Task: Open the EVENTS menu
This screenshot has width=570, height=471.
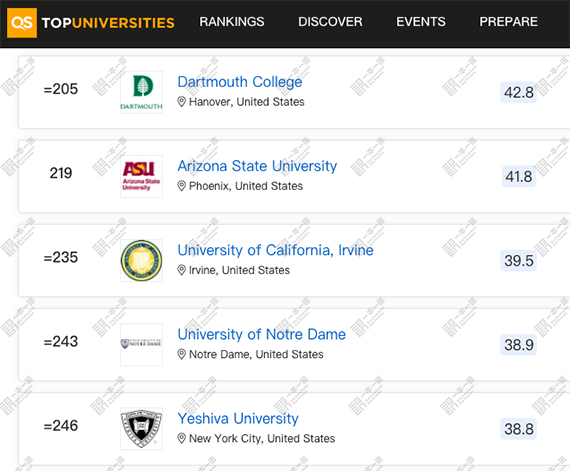Action: [421, 22]
